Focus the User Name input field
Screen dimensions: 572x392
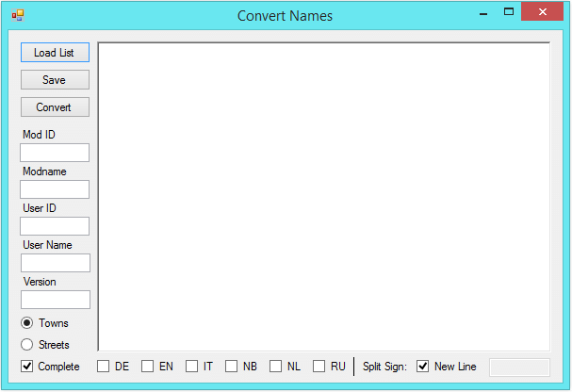56,263
